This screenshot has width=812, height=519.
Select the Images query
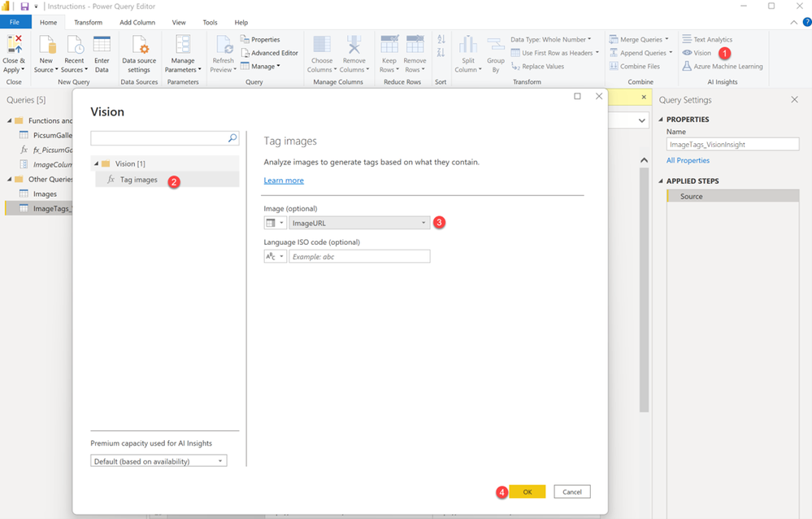[45, 194]
